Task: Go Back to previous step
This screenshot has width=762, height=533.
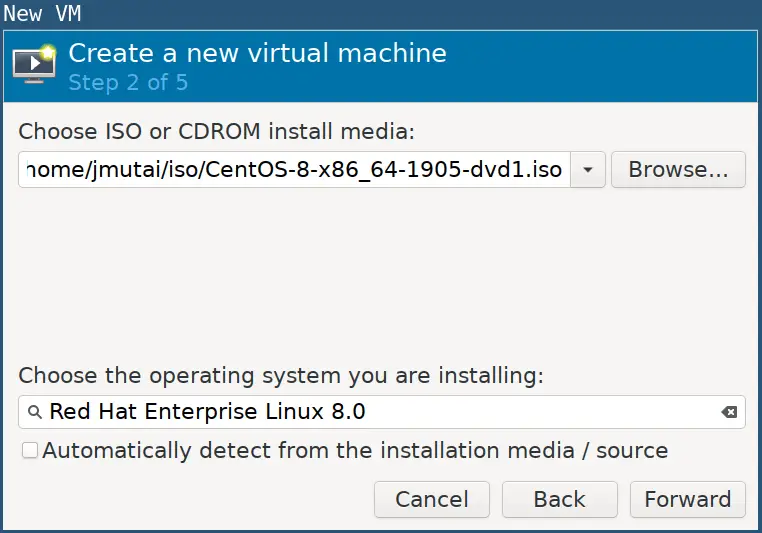Action: pos(559,499)
